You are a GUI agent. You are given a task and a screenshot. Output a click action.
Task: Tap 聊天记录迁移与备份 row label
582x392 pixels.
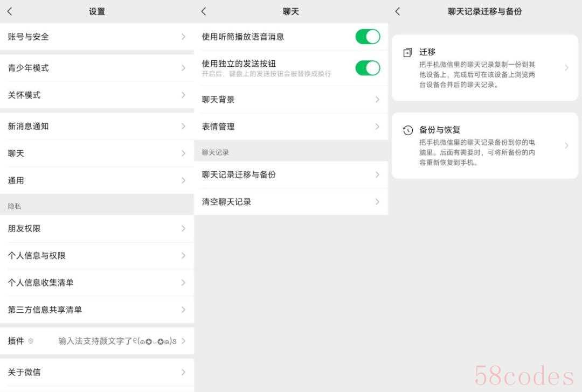click(x=239, y=174)
